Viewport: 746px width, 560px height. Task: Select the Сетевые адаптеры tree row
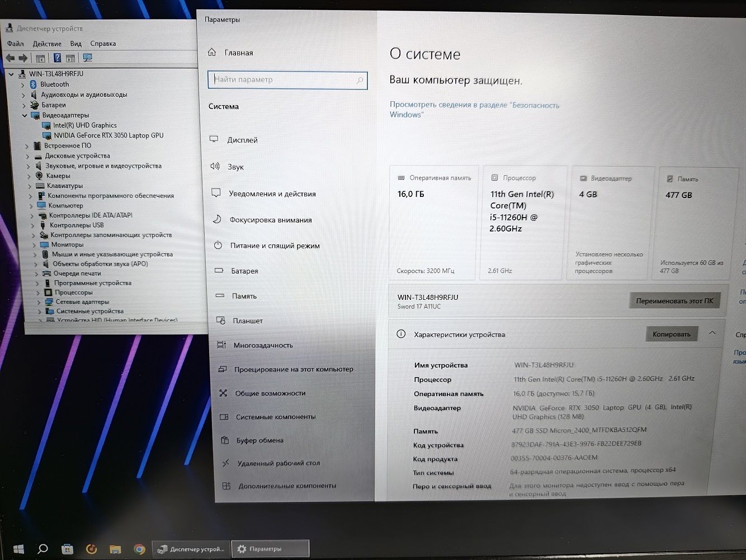pos(82,302)
